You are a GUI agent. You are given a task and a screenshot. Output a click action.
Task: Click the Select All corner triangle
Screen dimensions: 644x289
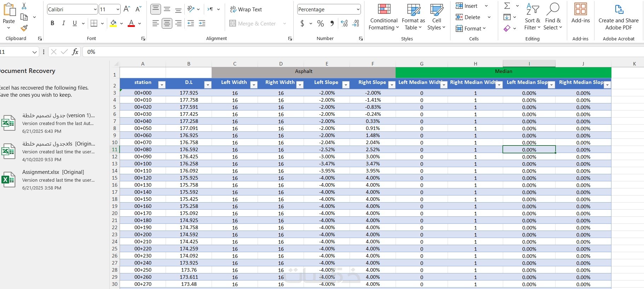[116, 64]
